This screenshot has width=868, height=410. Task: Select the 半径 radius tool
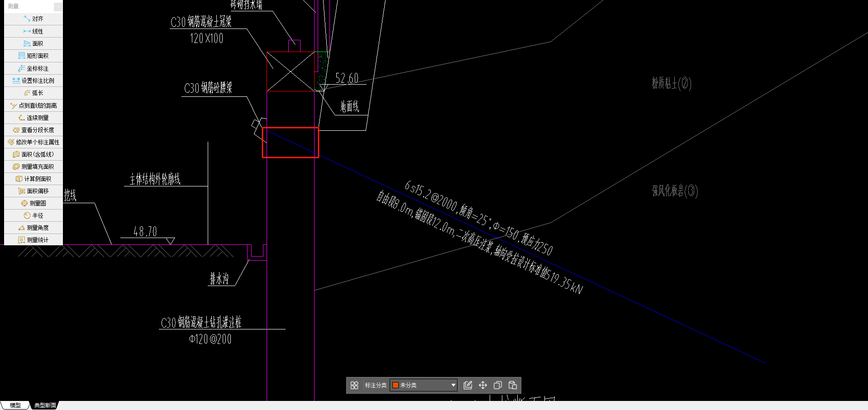coord(33,215)
